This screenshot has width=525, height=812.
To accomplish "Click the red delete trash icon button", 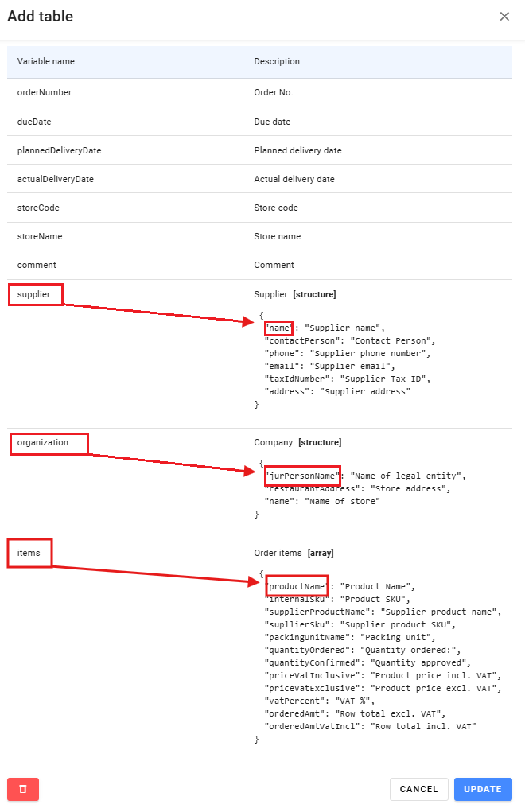I will [23, 789].
